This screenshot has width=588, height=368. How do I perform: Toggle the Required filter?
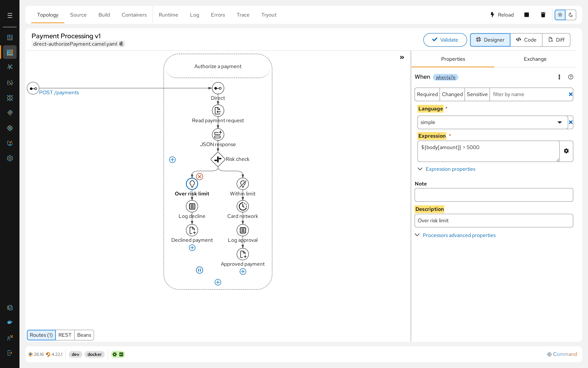pos(427,94)
